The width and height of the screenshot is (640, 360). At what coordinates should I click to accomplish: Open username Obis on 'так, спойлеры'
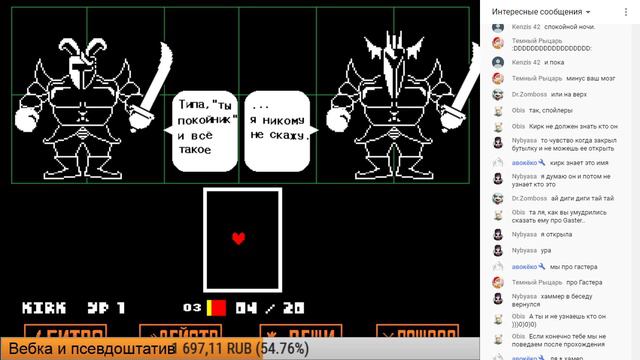click(x=518, y=110)
